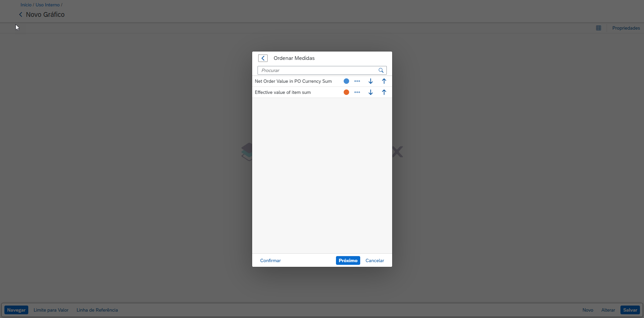Open more options for Effective value item
Viewport: 644px width, 318px height.
357,92
